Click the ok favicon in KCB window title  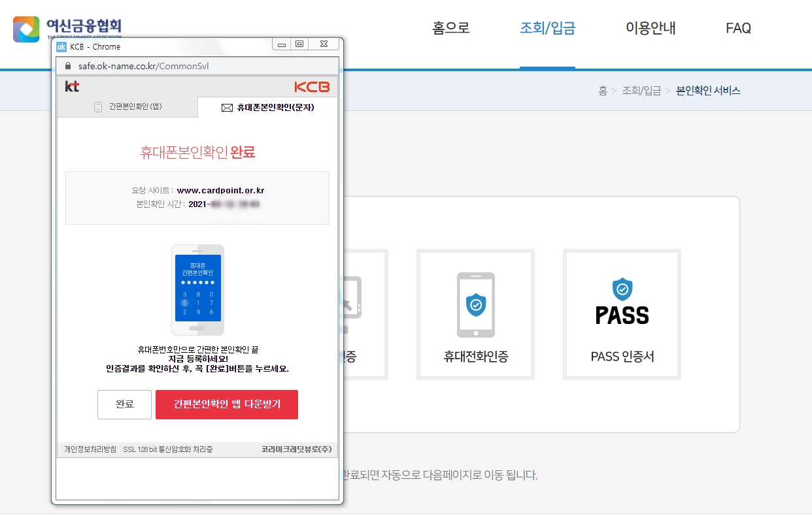[61, 46]
